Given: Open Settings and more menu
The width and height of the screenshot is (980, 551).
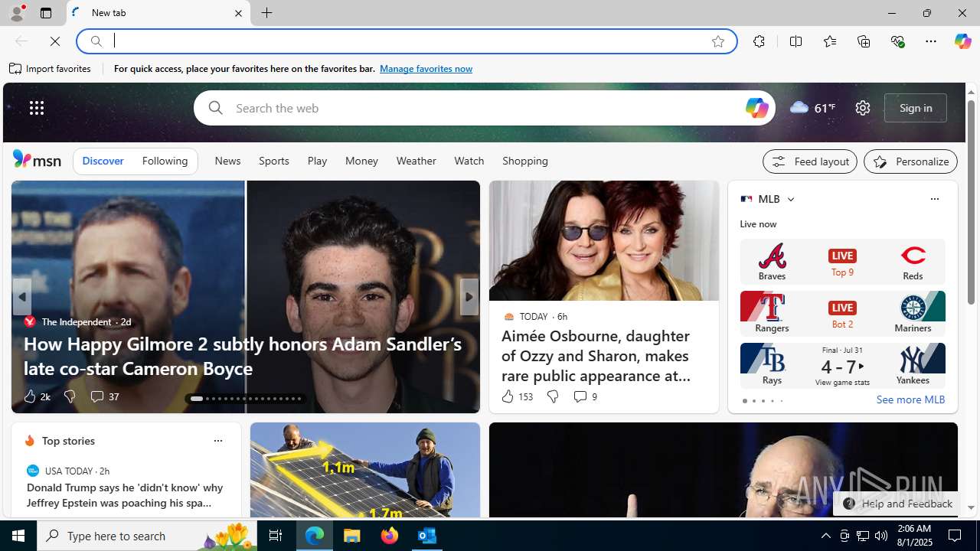Looking at the screenshot, I should [931, 41].
